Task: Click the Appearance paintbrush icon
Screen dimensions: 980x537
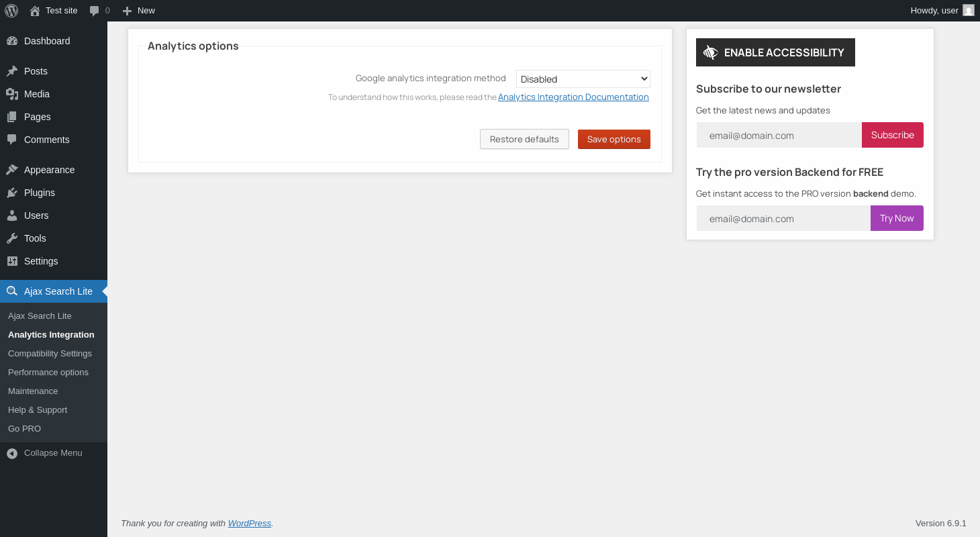Action: tap(12, 170)
